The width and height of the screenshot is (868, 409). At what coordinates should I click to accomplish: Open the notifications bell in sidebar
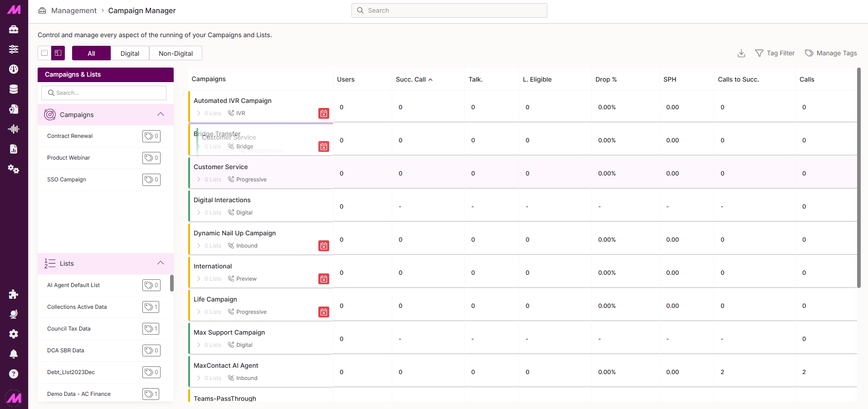[x=14, y=354]
